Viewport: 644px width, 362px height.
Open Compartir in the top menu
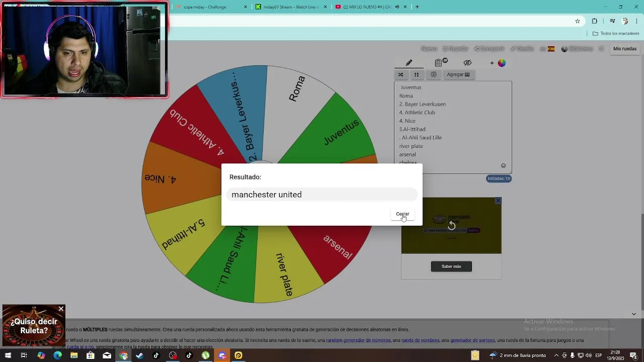tap(489, 49)
